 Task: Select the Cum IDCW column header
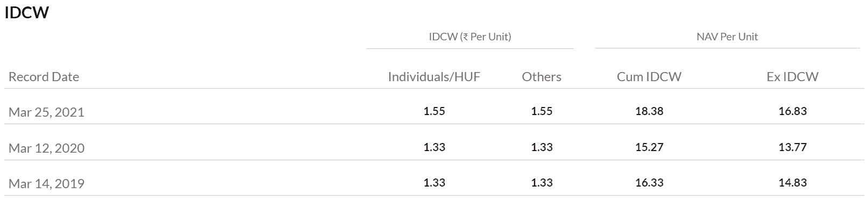[649, 77]
